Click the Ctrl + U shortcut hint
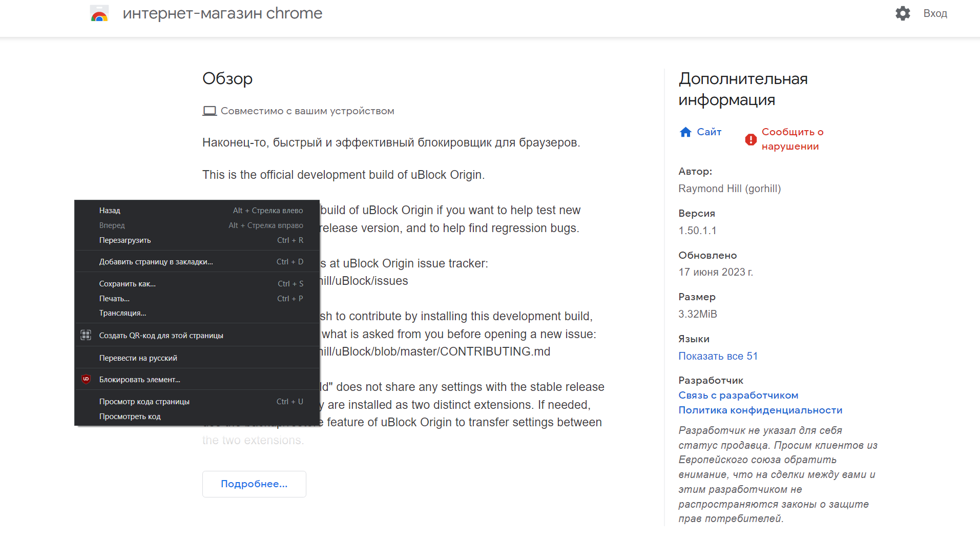Image resolution: width=980 pixels, height=540 pixels. 290,402
